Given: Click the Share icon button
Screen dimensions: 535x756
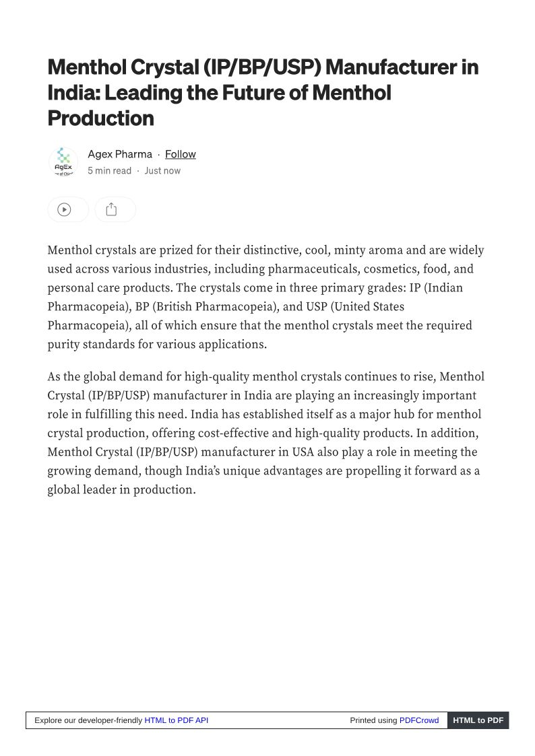Looking at the screenshot, I should click(111, 209).
